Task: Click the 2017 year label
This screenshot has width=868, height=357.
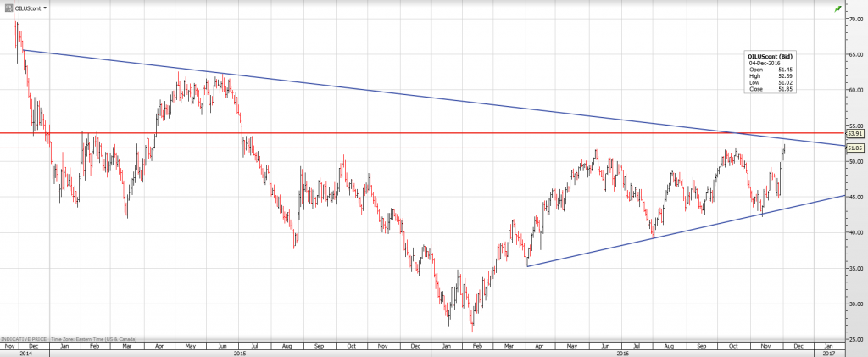Action: [829, 353]
